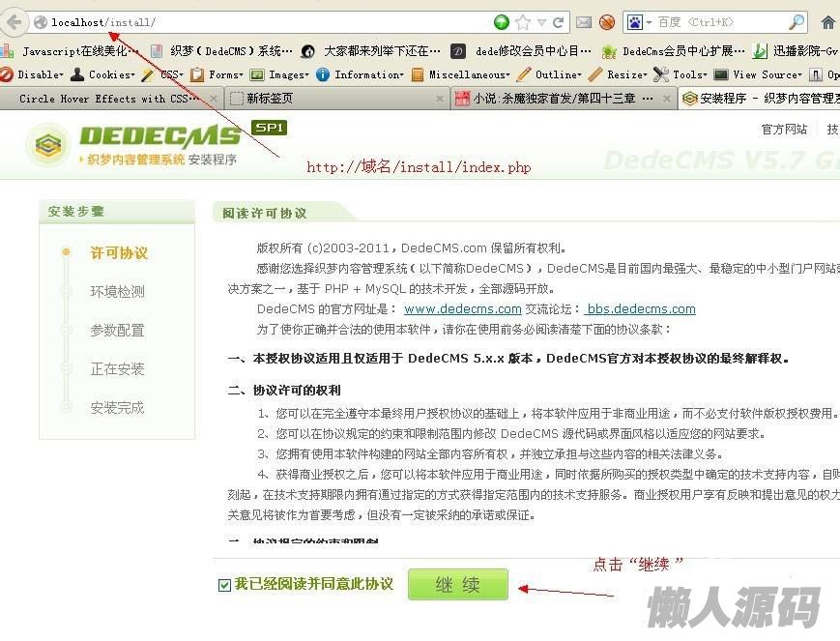840x641 pixels.
Task: Open the Images developer toolbar menu
Action: (x=280, y=74)
